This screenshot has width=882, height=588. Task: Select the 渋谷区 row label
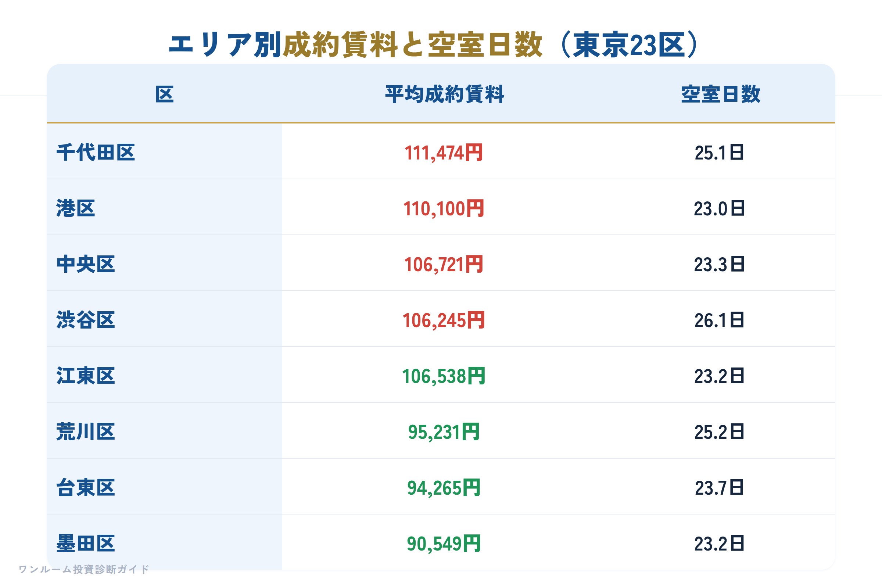[x=86, y=320]
